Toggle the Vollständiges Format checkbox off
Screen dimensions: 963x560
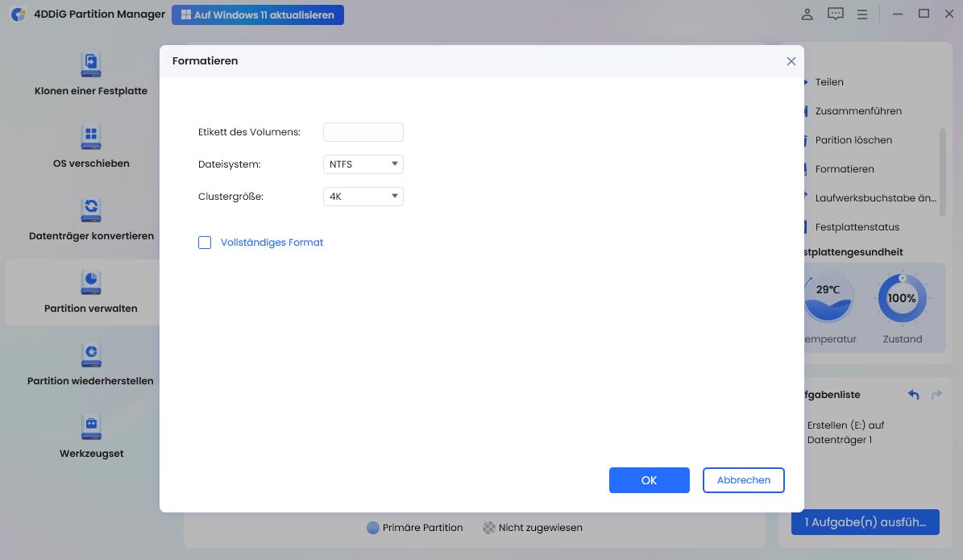(x=205, y=242)
